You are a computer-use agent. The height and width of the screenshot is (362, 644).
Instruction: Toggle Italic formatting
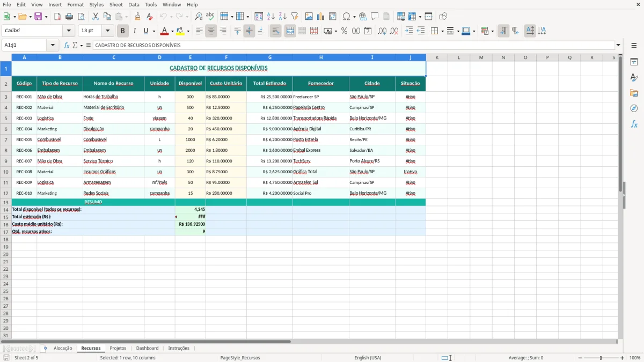point(135,31)
